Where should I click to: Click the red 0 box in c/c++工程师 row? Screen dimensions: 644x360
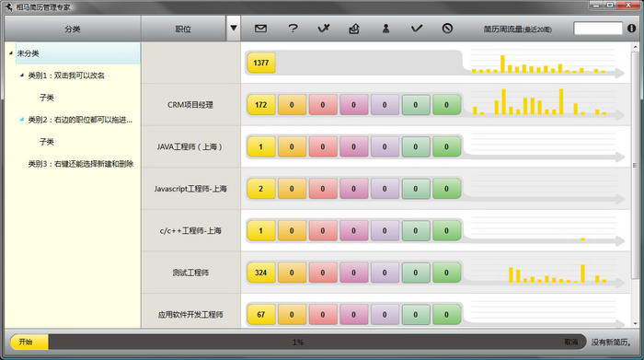(x=323, y=230)
